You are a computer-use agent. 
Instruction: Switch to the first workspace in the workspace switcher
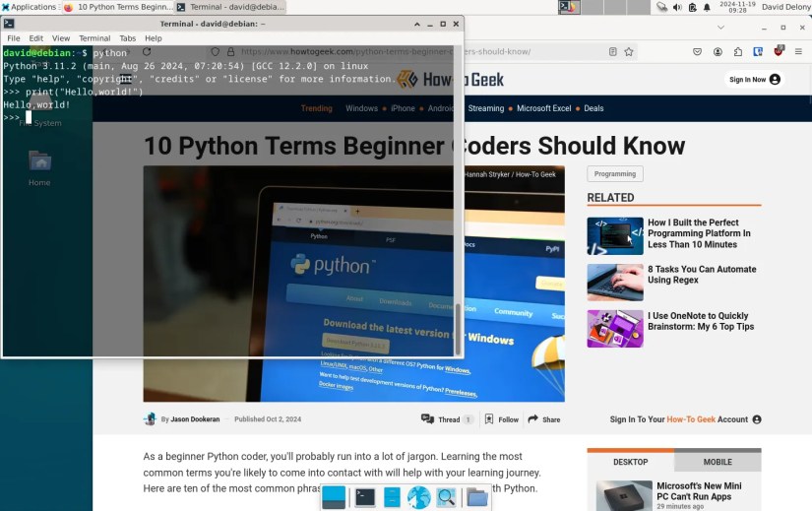[x=569, y=7]
